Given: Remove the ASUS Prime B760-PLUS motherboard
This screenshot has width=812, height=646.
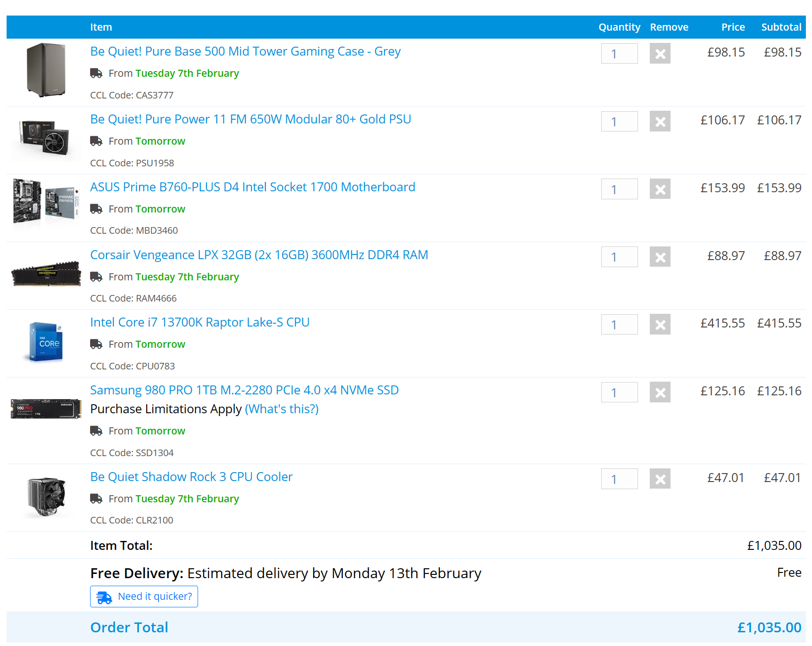Looking at the screenshot, I should (x=660, y=189).
